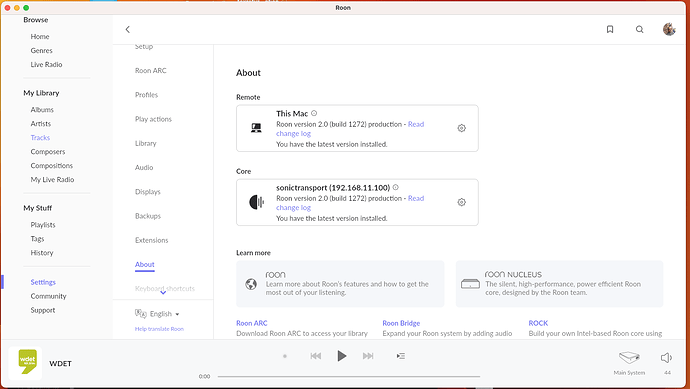The height and width of the screenshot is (389, 690).
Task: Open sonictransport core settings gear
Action: [461, 202]
